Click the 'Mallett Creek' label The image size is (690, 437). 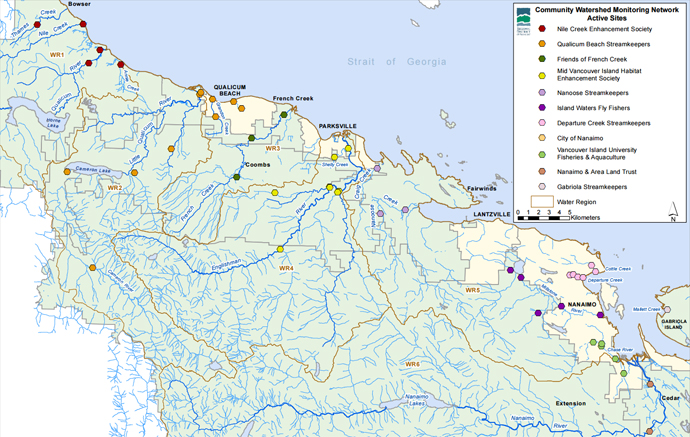pyautogui.click(x=647, y=309)
